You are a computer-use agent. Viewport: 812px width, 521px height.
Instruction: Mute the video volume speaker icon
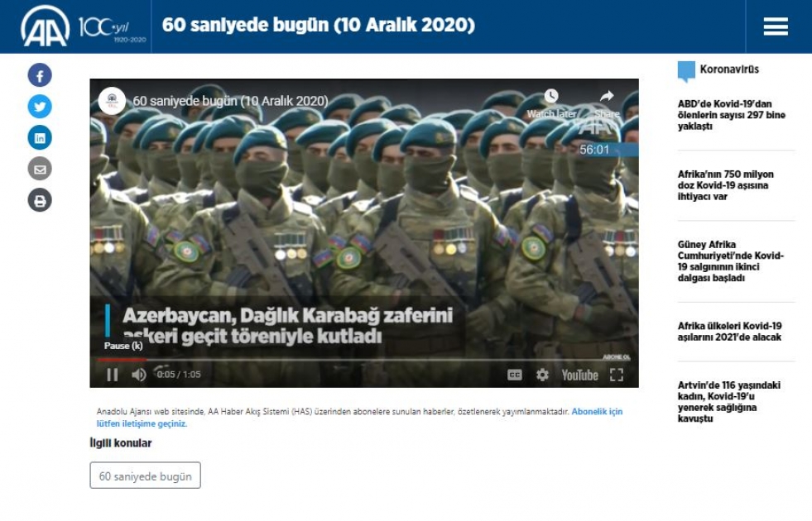(138, 375)
